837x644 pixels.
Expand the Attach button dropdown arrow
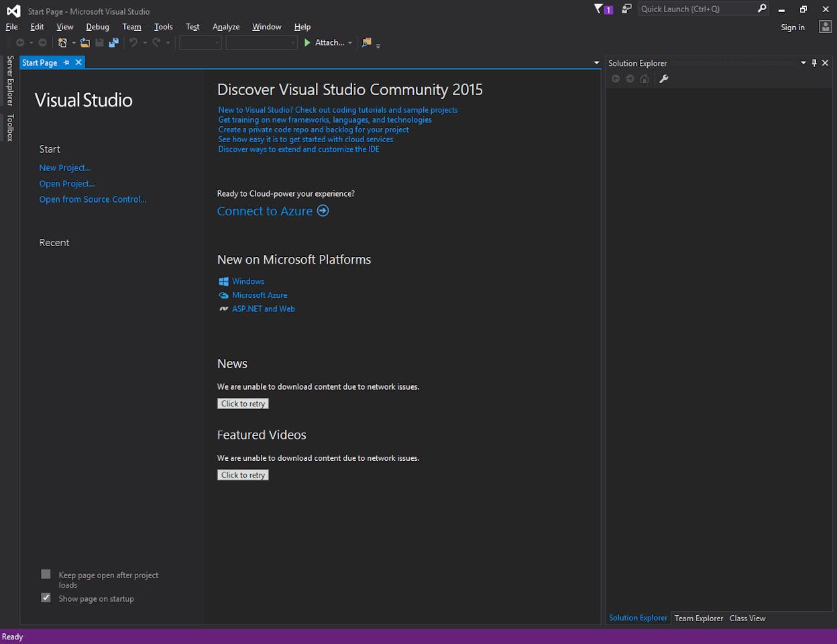tap(350, 43)
